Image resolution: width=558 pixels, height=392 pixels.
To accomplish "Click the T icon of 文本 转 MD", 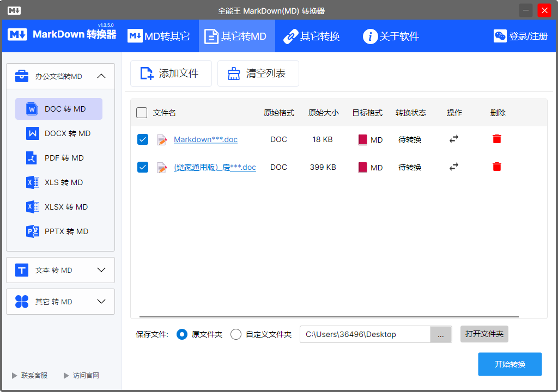I will (22, 270).
